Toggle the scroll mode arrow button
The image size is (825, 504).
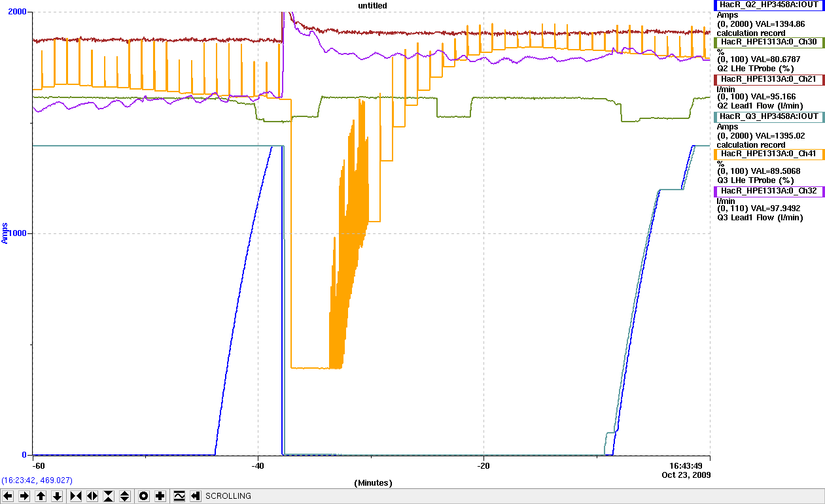point(196,496)
